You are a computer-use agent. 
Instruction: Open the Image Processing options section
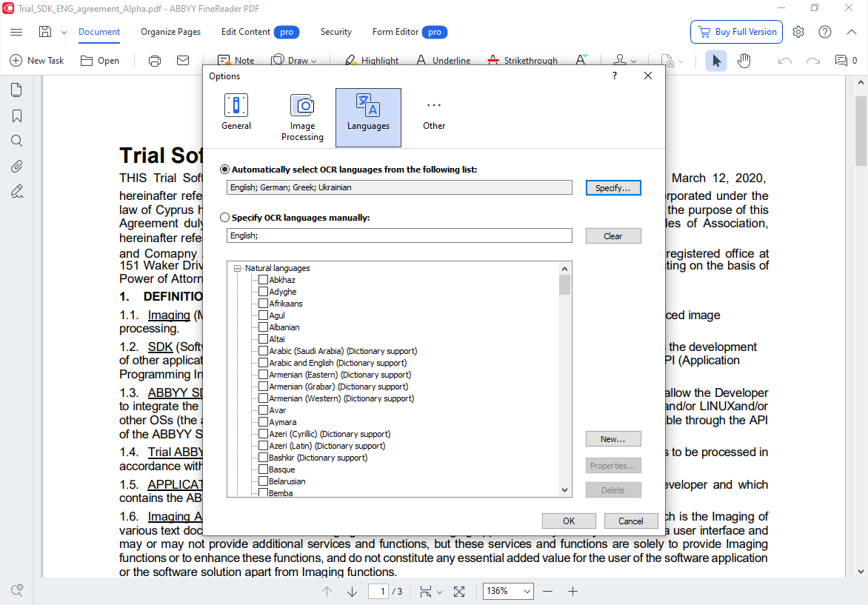(x=302, y=117)
